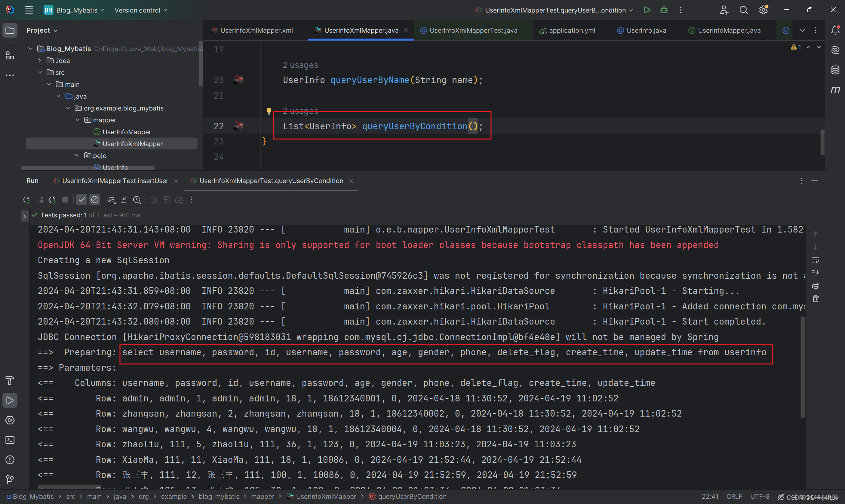845x504 pixels.
Task: Open the Services tool window
Action: (x=10, y=420)
